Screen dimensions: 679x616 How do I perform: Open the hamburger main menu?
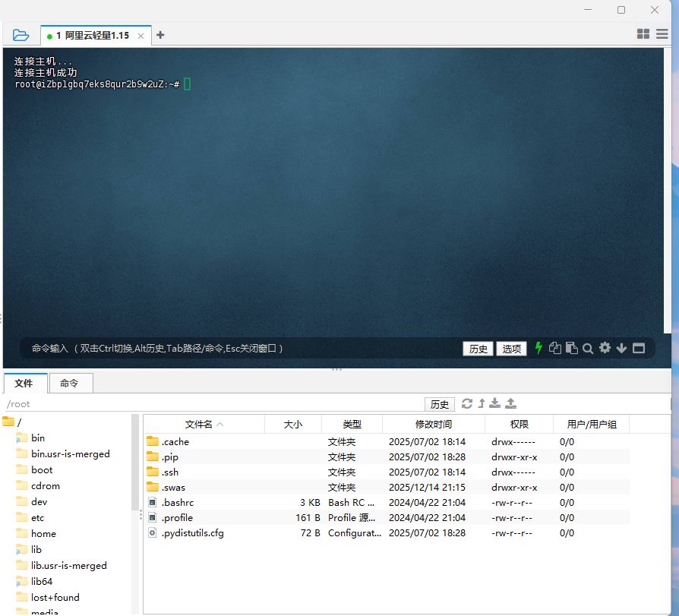pos(662,34)
